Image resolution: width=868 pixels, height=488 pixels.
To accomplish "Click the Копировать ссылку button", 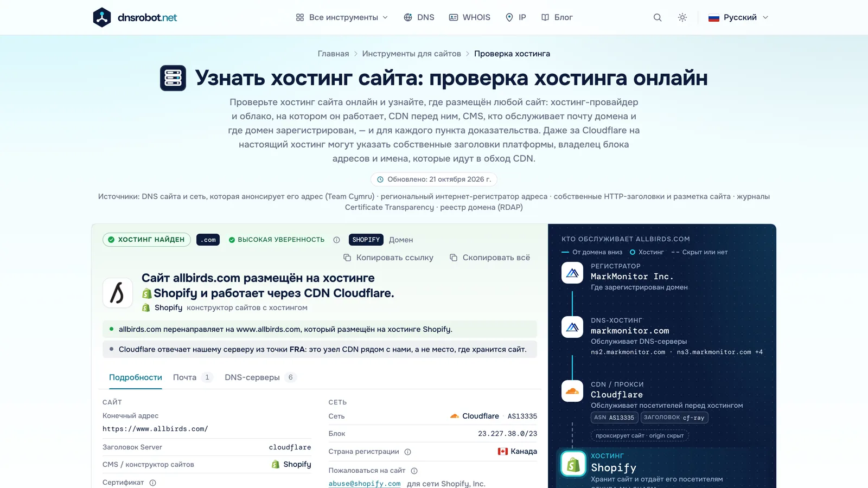I will (x=388, y=258).
